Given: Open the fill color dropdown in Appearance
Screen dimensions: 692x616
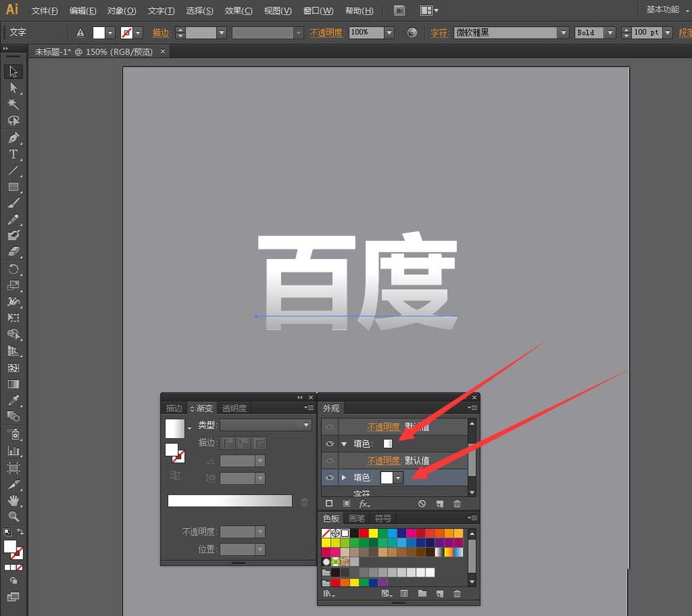Looking at the screenshot, I should click(x=399, y=478).
